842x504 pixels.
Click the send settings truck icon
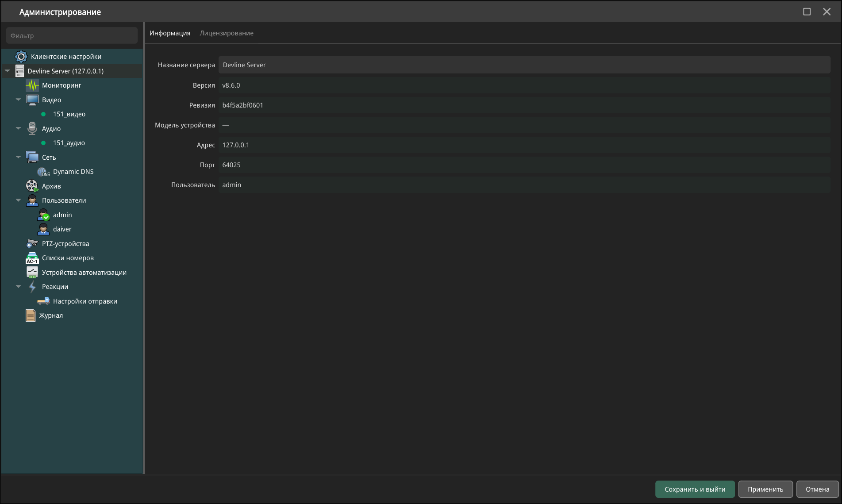[43, 301]
